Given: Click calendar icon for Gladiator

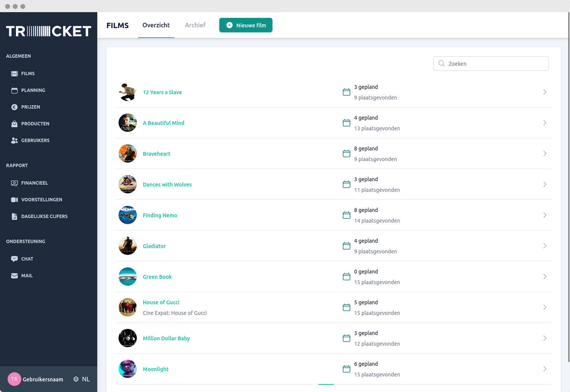Looking at the screenshot, I should pos(347,246).
